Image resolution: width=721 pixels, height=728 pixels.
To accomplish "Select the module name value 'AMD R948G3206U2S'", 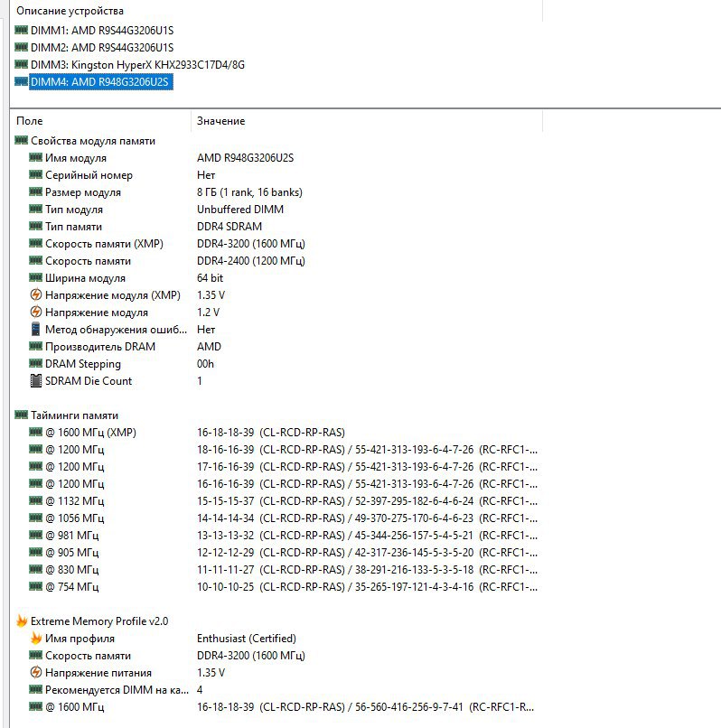I will tap(245, 158).
